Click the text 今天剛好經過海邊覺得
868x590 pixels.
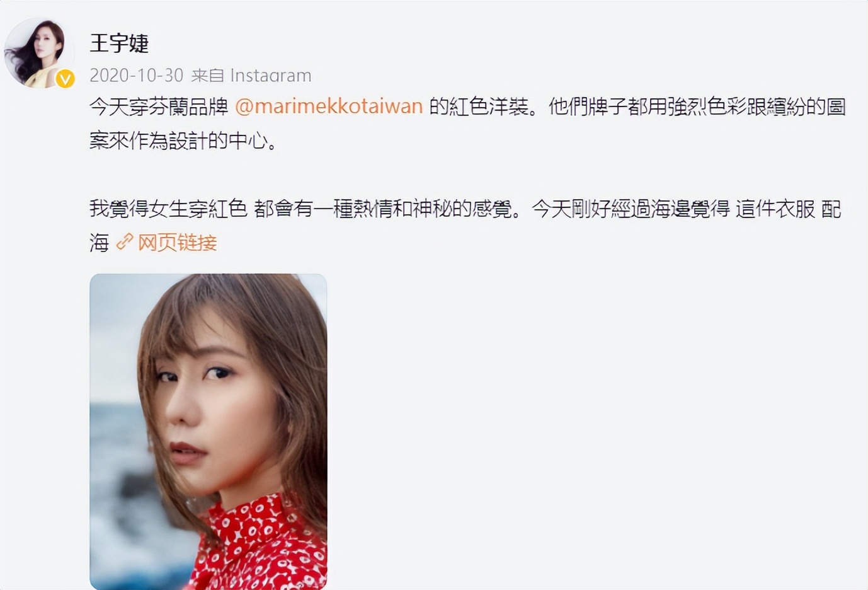[631, 209]
